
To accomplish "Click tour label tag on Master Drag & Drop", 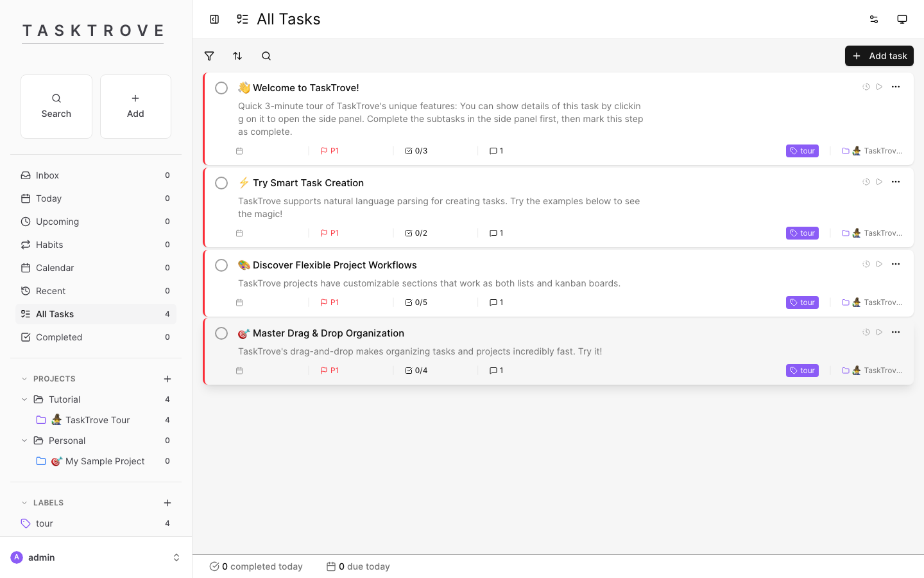I will coord(802,371).
